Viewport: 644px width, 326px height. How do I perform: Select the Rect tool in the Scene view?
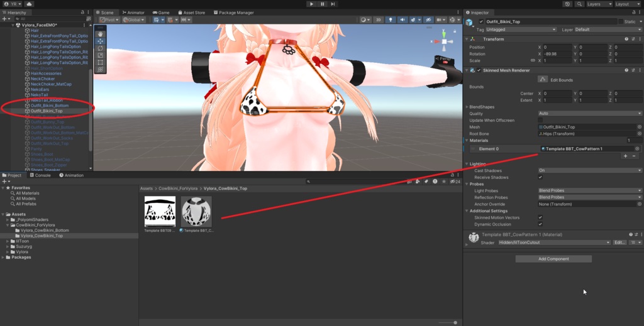100,62
